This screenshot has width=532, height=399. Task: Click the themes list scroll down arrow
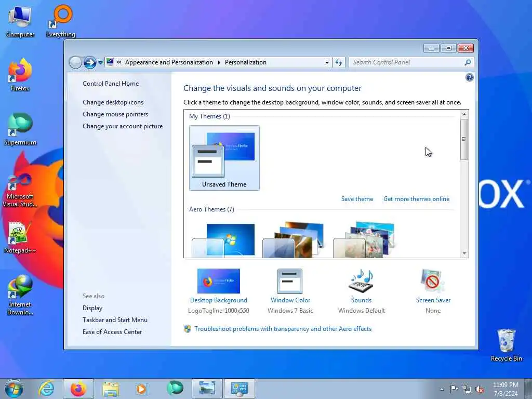464,254
